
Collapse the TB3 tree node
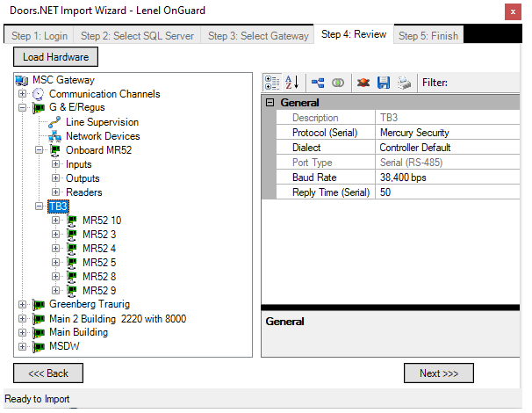tap(39, 206)
